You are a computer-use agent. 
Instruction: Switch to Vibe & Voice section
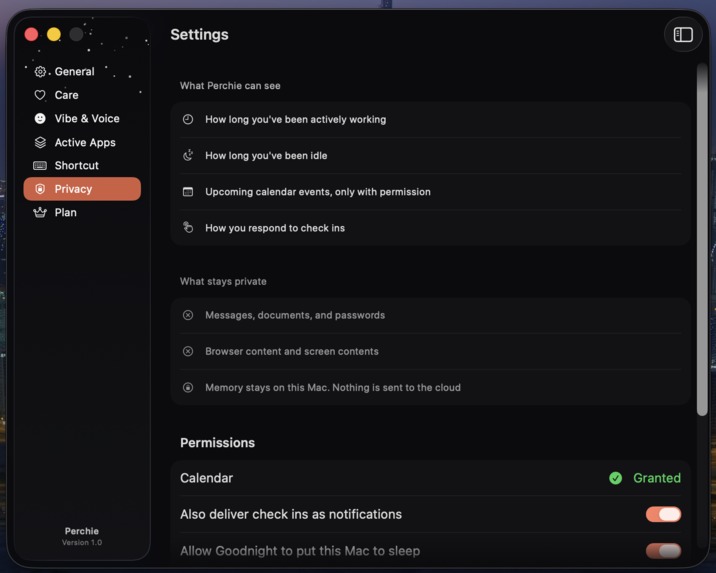click(x=82, y=119)
